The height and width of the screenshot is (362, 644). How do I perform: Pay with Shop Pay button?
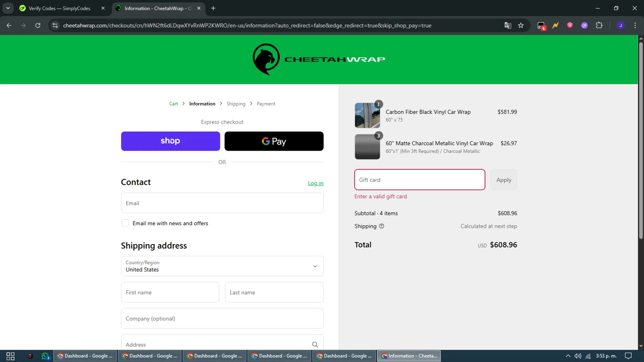pos(170,141)
